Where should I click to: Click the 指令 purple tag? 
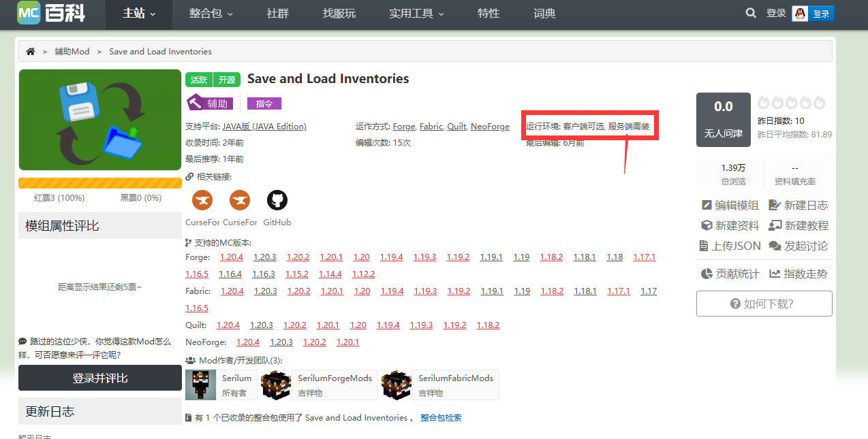point(264,103)
